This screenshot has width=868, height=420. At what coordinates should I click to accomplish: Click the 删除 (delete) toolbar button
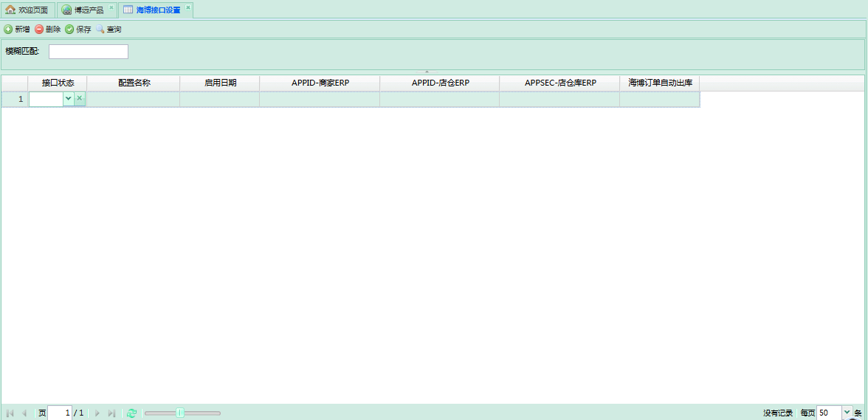tap(47, 30)
